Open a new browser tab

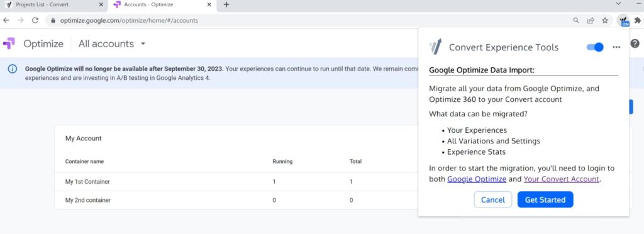226,5
